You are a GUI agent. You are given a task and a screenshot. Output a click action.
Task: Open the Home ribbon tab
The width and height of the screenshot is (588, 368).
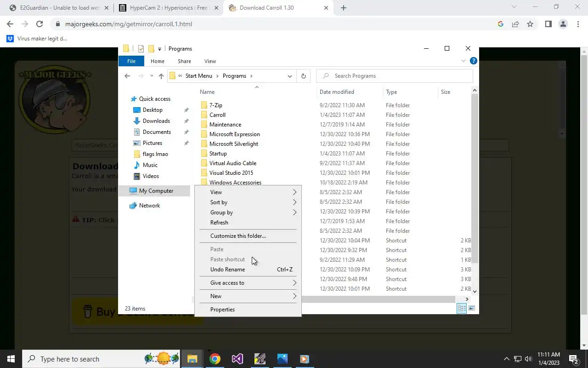tap(157, 61)
